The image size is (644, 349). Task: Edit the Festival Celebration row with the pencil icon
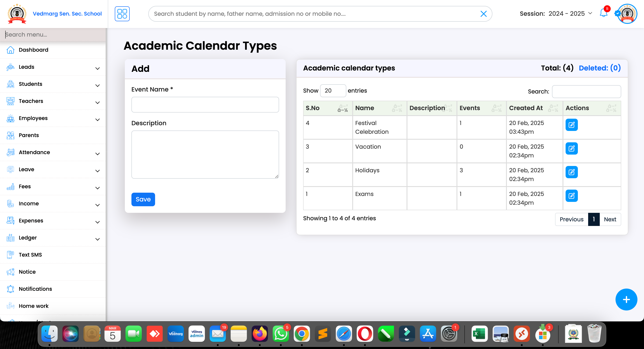(571, 125)
